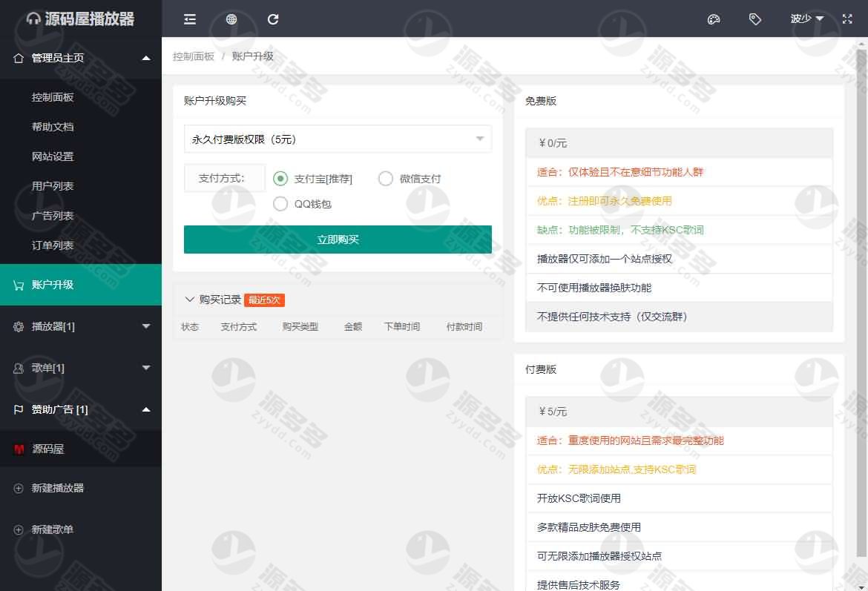Click the plus icon beside 新建播放器
Image resolution: width=868 pixels, height=591 pixels.
pos(19,488)
